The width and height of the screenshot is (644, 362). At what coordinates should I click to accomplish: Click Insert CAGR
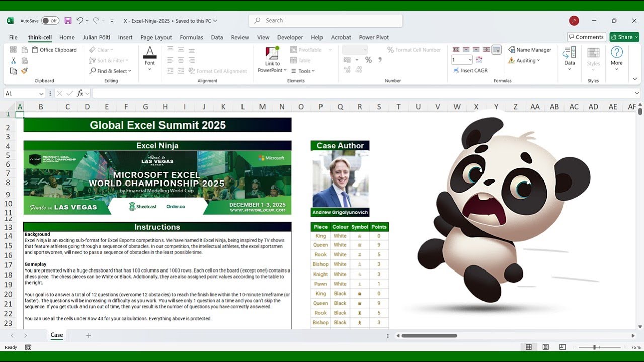(x=470, y=71)
